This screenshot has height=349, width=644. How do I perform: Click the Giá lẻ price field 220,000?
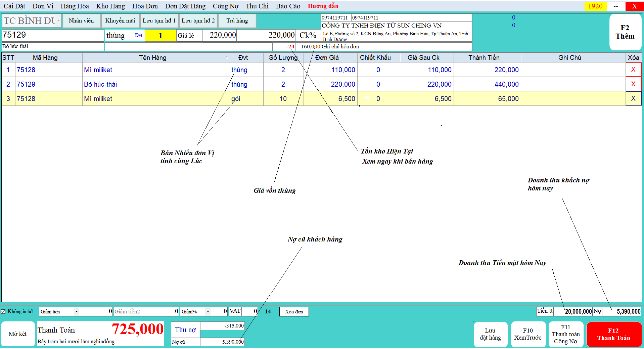tap(220, 35)
